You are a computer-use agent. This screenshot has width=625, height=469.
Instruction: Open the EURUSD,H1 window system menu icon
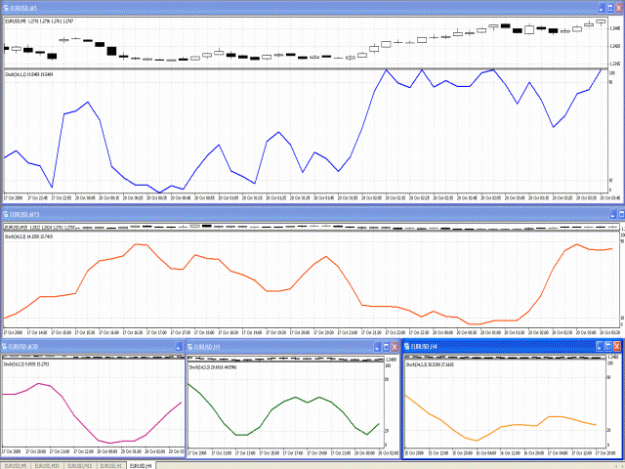pyautogui.click(x=190, y=347)
